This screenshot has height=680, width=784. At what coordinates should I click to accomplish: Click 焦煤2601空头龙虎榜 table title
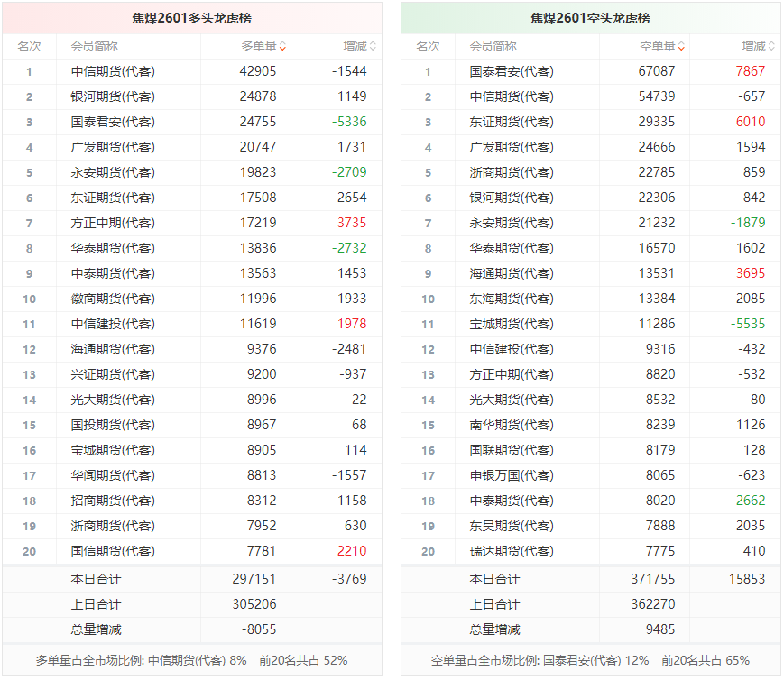click(x=590, y=19)
